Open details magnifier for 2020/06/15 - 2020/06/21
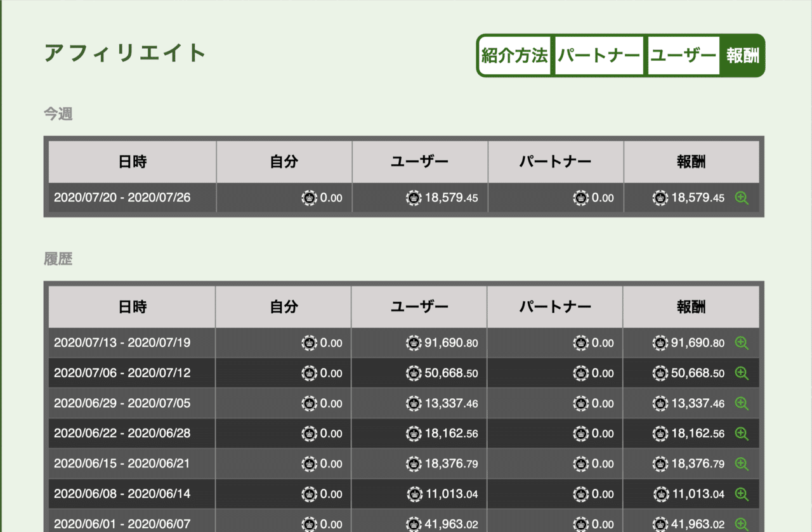Viewport: 812px width, 532px height. pos(742,464)
